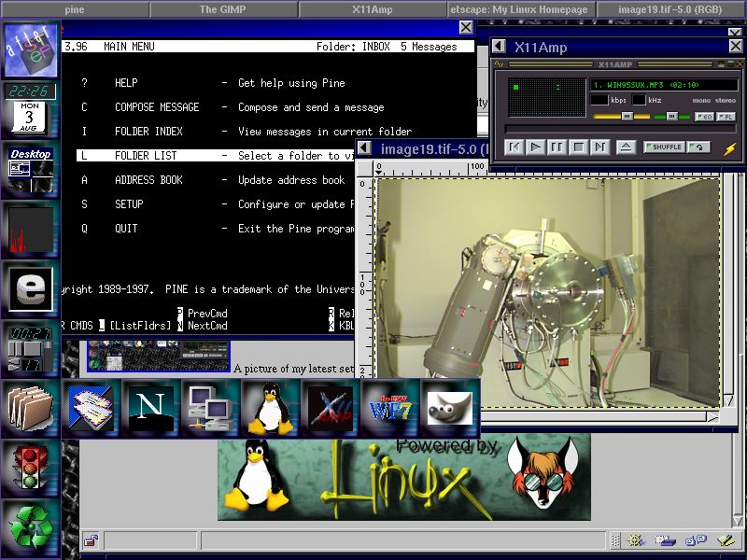747x560 pixels.
Task: Pause playback in X11Amp
Action: point(557,147)
